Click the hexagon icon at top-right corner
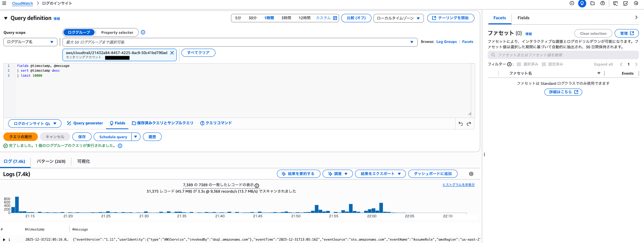Screen dimensions: 644x243 pos(636,3)
